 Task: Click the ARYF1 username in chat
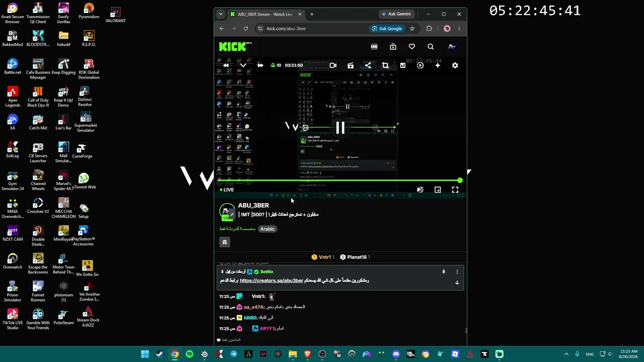(x=267, y=328)
